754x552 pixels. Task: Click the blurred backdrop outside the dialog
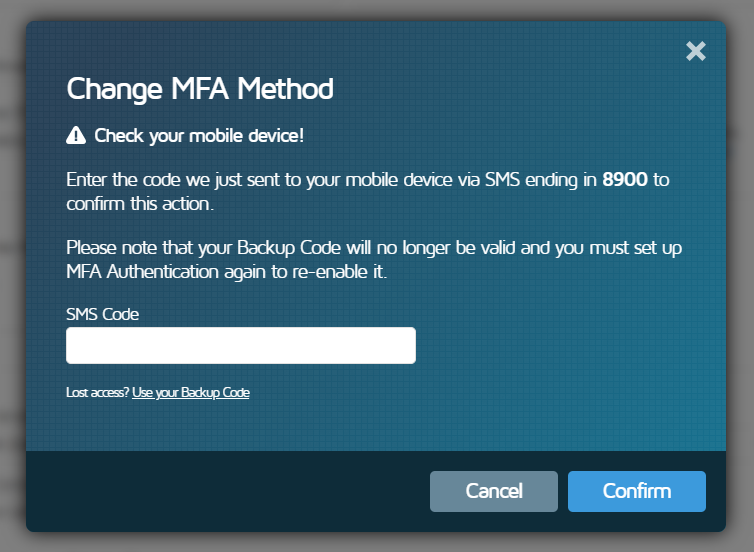tap(12, 300)
